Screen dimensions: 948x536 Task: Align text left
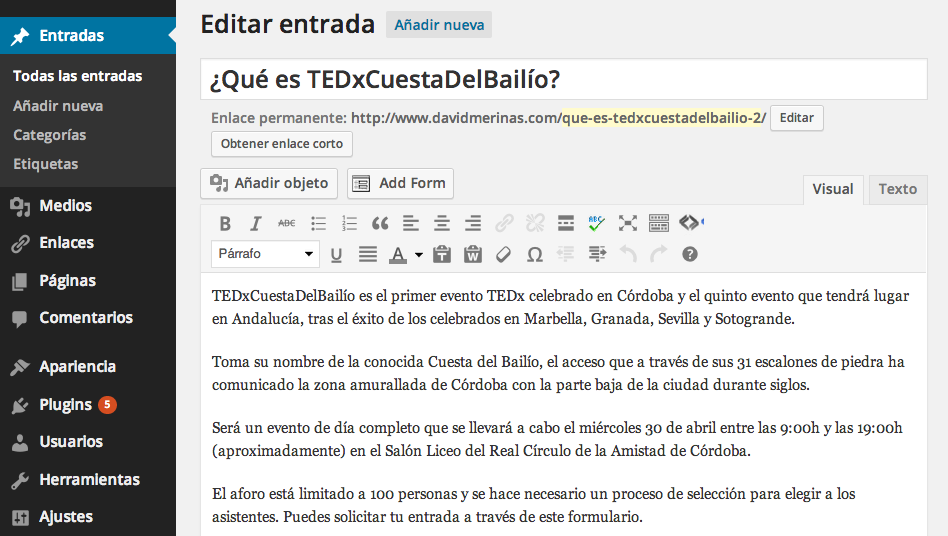coord(411,224)
